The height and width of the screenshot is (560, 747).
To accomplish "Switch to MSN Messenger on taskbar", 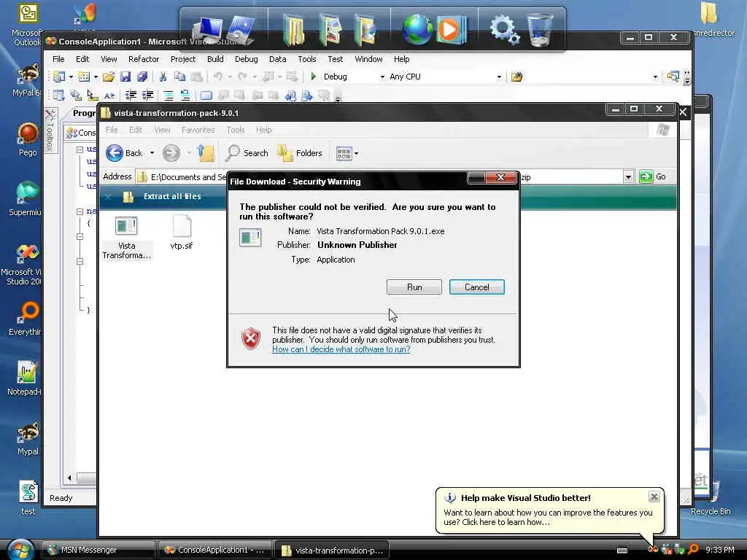I will (98, 550).
